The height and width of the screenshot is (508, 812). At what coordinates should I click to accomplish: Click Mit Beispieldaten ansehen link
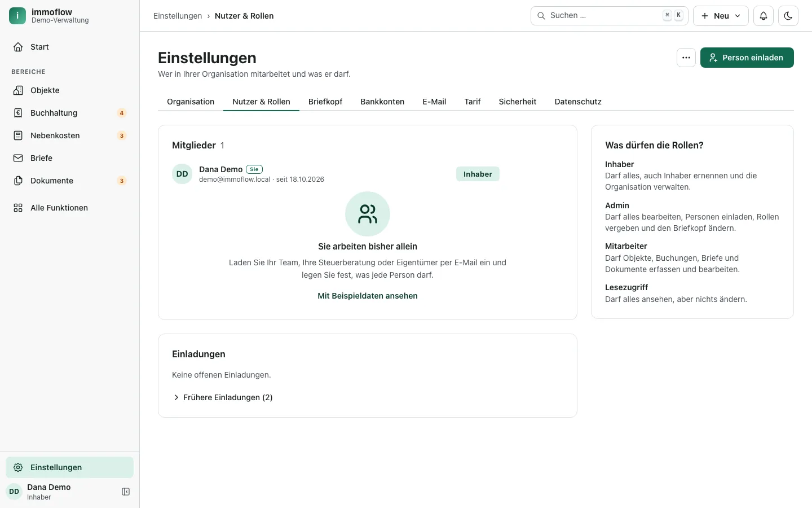point(368,296)
